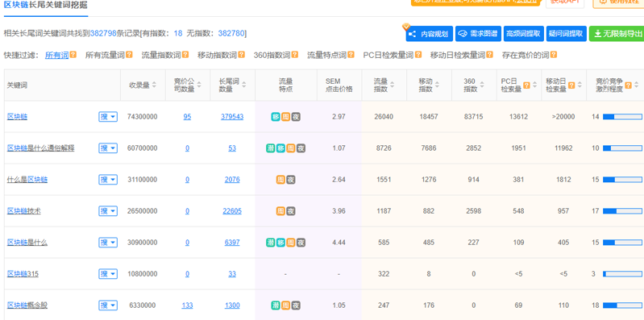Click competition bar in 区块链315 row
This screenshot has width=644, height=320.
[622, 274]
